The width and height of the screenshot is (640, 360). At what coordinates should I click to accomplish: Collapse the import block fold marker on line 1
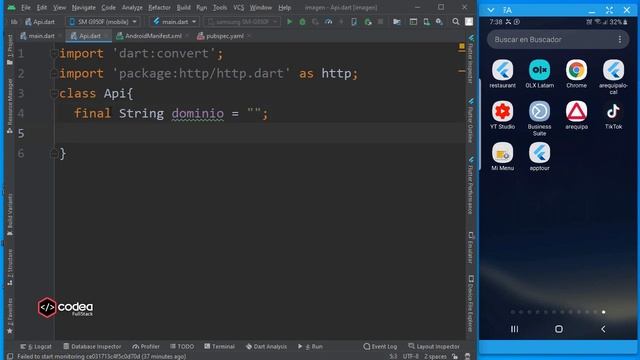(x=54, y=53)
